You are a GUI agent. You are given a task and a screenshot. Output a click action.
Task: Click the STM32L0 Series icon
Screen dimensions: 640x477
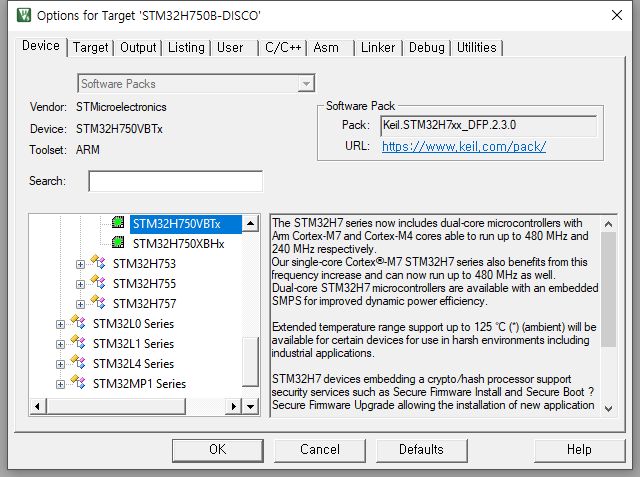coord(78,322)
